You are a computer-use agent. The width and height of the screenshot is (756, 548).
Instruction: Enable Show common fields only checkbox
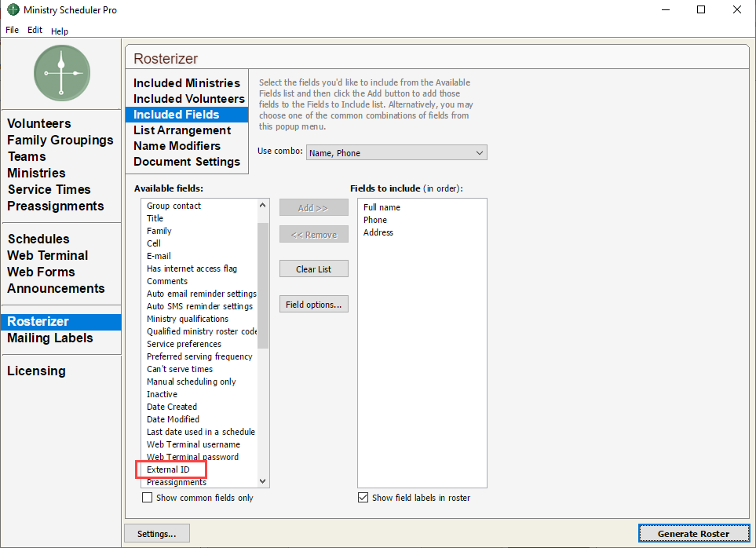tap(147, 498)
